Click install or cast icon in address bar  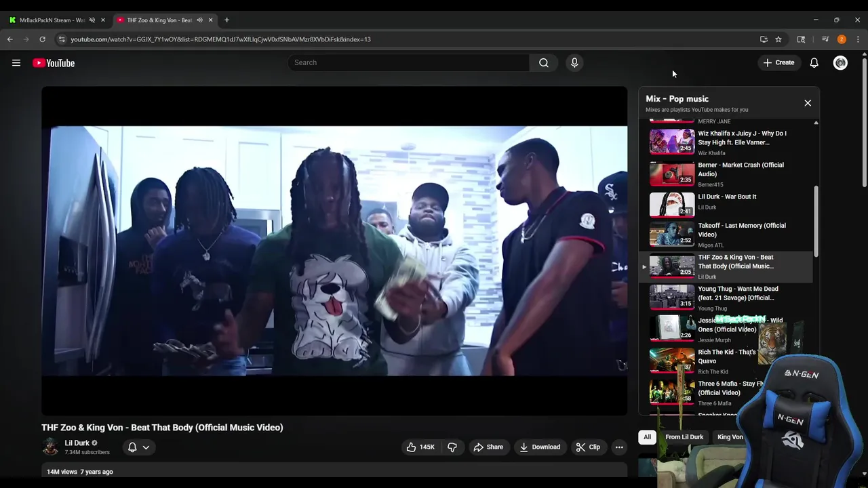[764, 39]
